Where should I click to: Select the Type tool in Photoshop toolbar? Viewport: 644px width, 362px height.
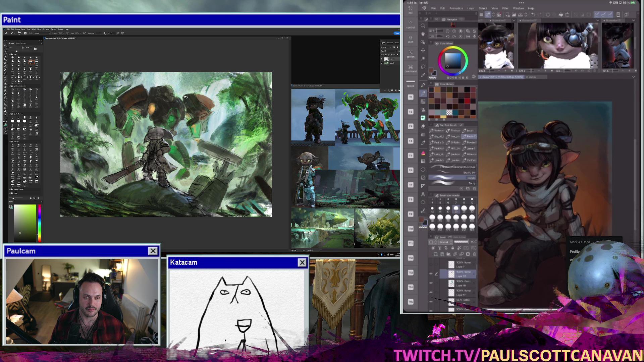(x=5, y=101)
